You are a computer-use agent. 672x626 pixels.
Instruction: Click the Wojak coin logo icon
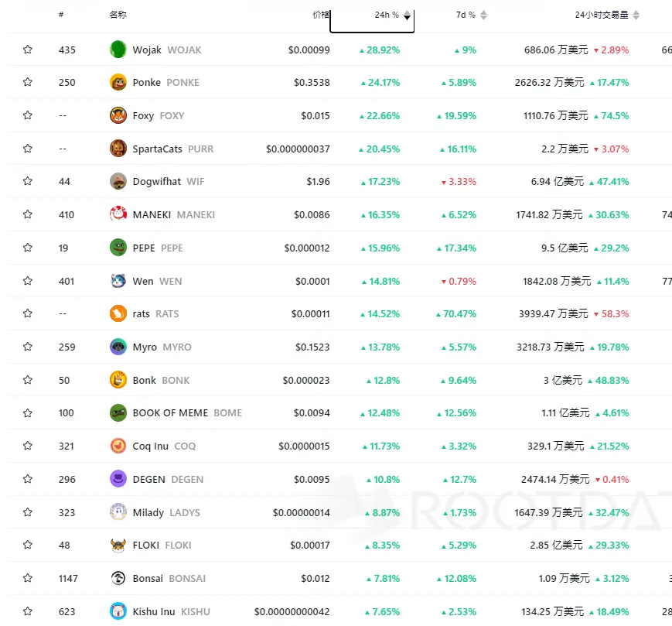click(x=118, y=50)
